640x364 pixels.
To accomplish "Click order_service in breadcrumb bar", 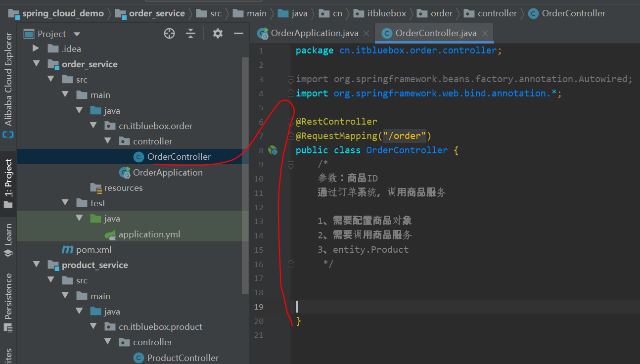I will [x=157, y=13].
